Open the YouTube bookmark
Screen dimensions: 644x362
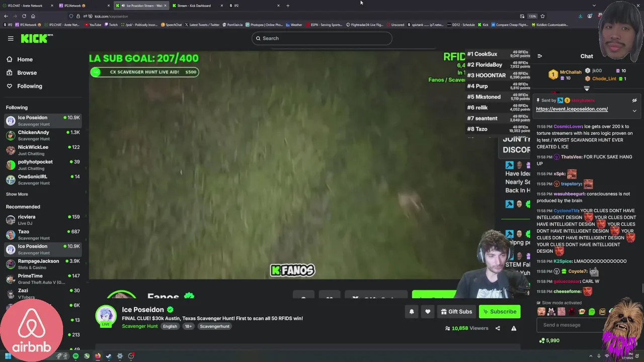(93, 25)
